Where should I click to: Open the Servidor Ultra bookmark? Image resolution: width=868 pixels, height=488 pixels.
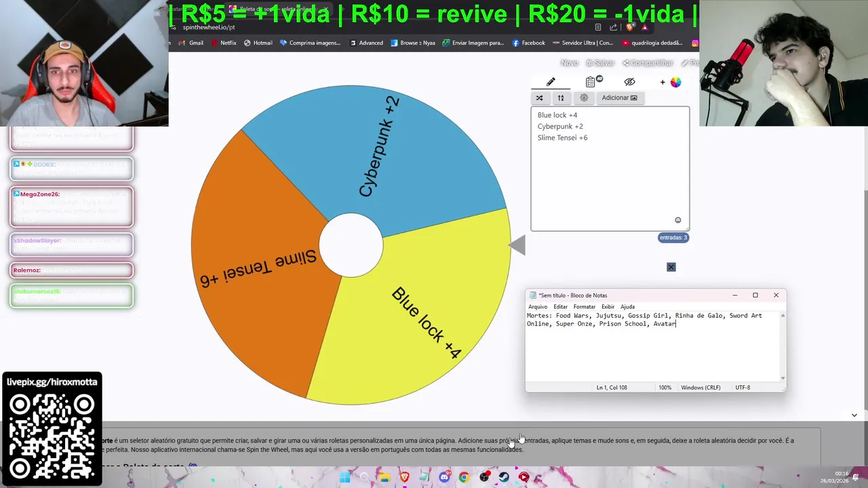coord(583,43)
